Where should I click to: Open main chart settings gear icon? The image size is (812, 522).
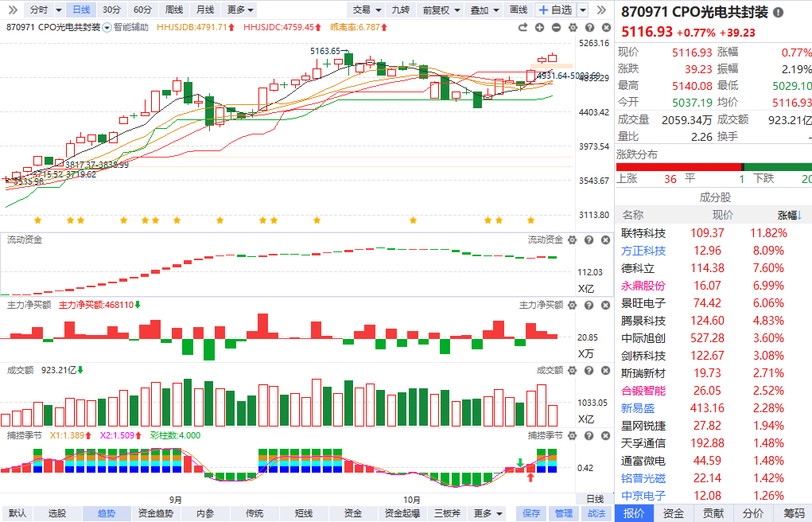tap(572, 27)
